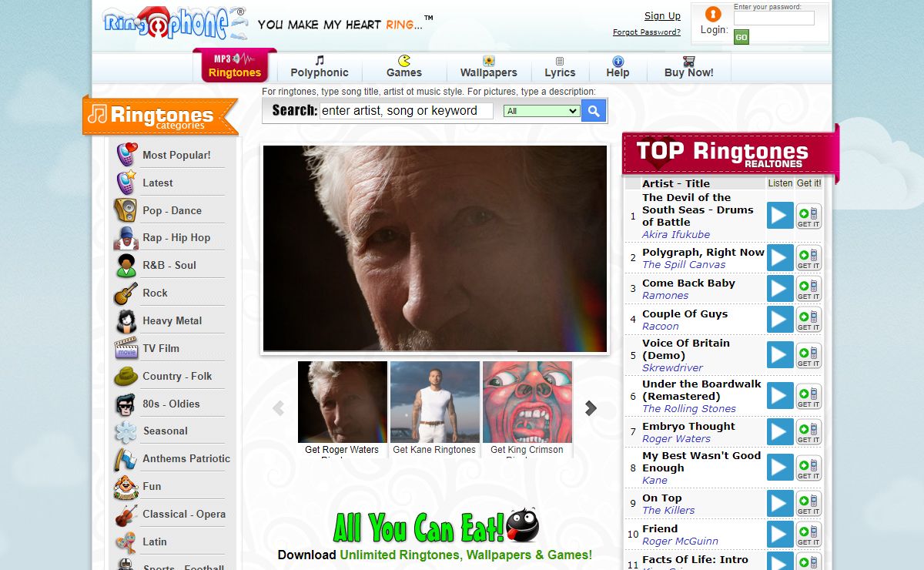The height and width of the screenshot is (570, 924).
Task: Get the Drums of Battle ringtone
Action: click(808, 216)
